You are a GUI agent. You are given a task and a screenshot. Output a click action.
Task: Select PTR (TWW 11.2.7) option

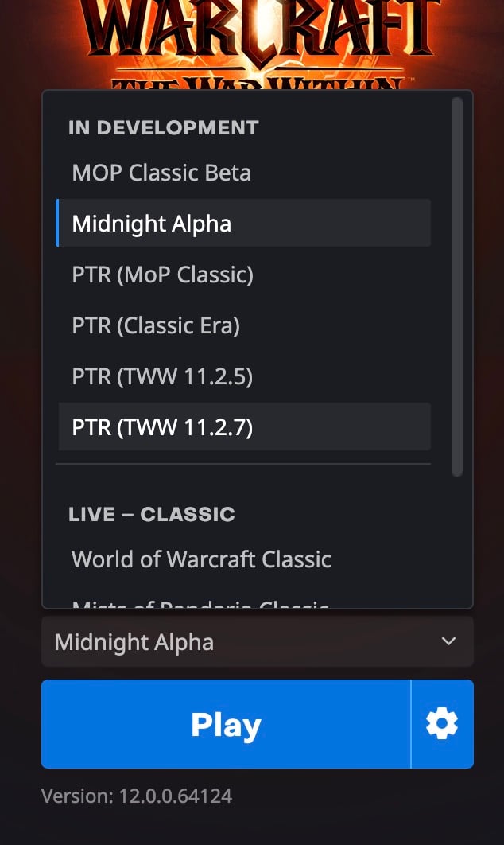pos(162,427)
